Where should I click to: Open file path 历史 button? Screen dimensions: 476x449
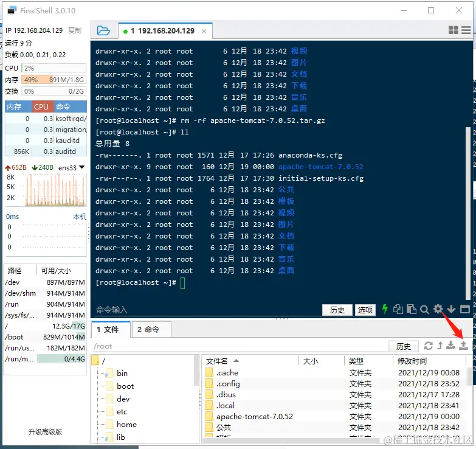point(404,346)
